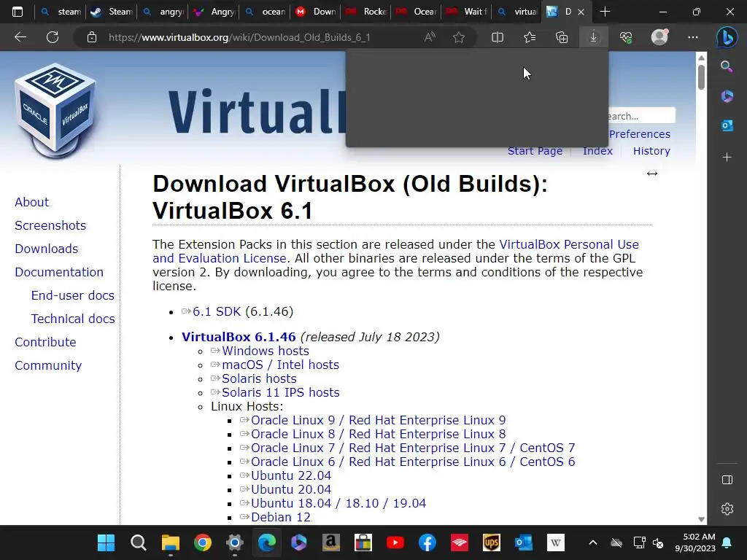The width and height of the screenshot is (747, 560).
Task: Toggle sidebar visibility icon near bottom
Action: coord(727,480)
